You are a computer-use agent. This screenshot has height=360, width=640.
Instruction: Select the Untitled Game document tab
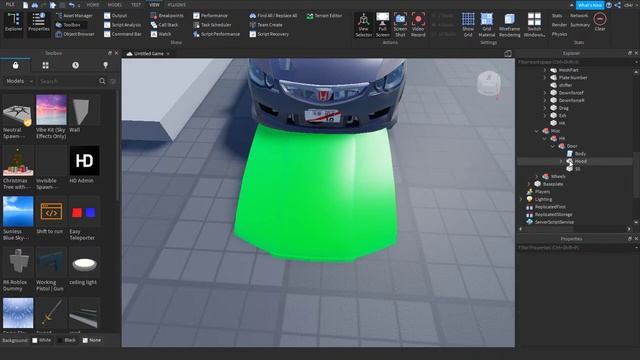tap(148, 53)
